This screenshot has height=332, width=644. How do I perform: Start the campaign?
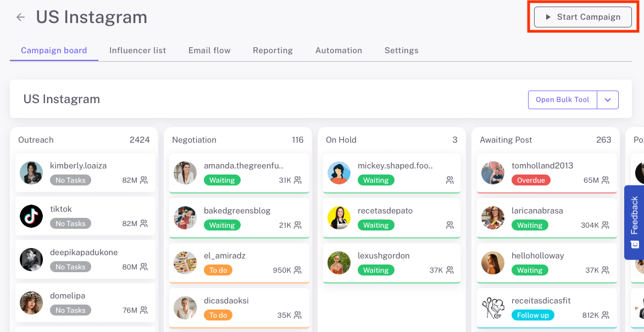point(583,17)
